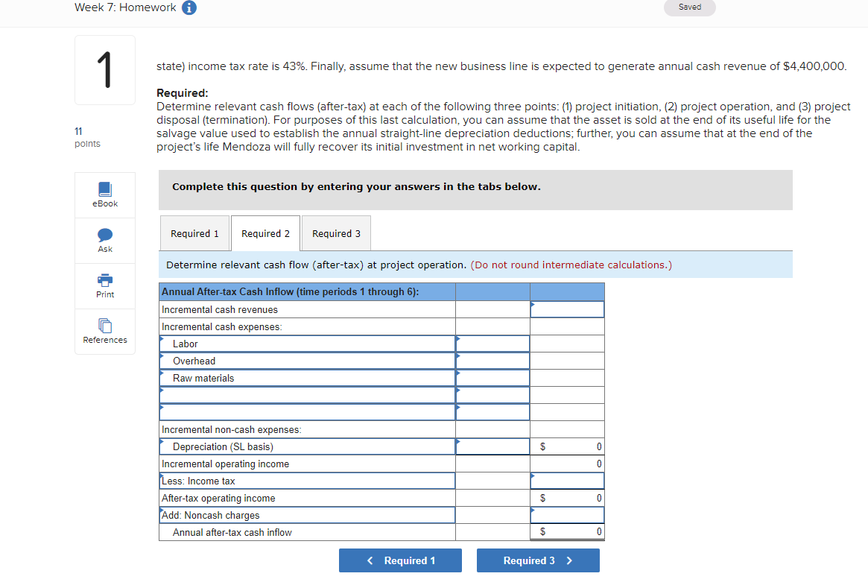Screen dimensions: 868x588
Task: Open the References resource
Action: (104, 331)
